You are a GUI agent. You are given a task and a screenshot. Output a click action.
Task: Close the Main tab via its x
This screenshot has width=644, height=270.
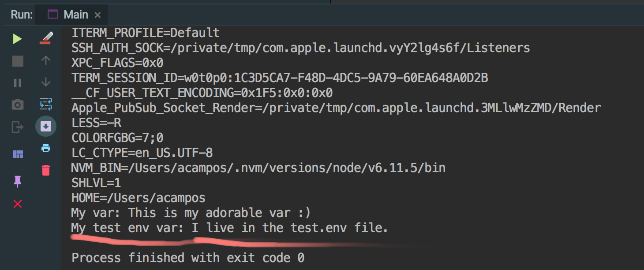[x=97, y=15]
